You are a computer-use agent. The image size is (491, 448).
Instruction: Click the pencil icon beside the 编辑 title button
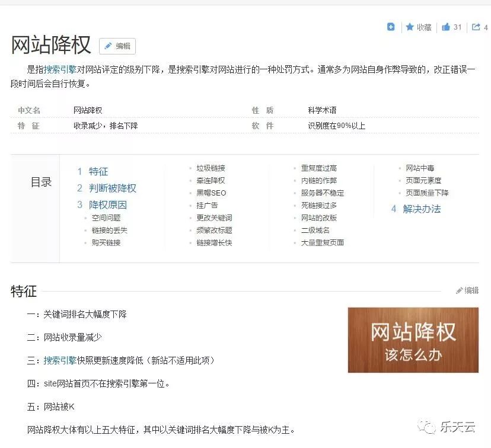(109, 46)
